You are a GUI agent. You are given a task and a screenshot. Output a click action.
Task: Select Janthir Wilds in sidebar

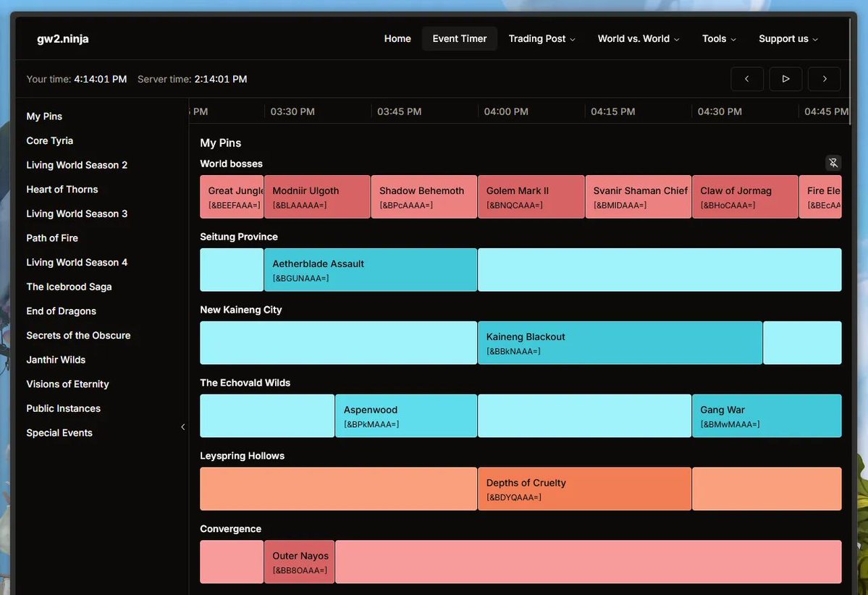point(56,360)
